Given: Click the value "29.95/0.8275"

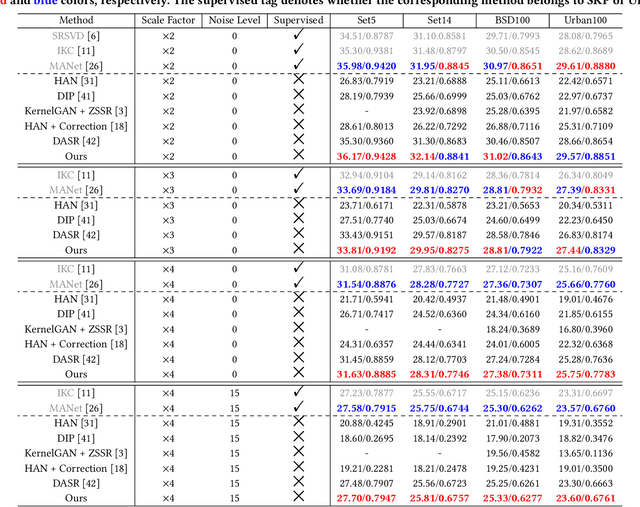Looking at the screenshot, I should coord(439,250).
